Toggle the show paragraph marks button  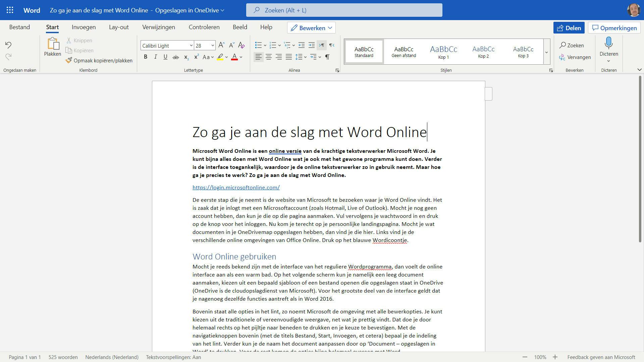tap(327, 57)
